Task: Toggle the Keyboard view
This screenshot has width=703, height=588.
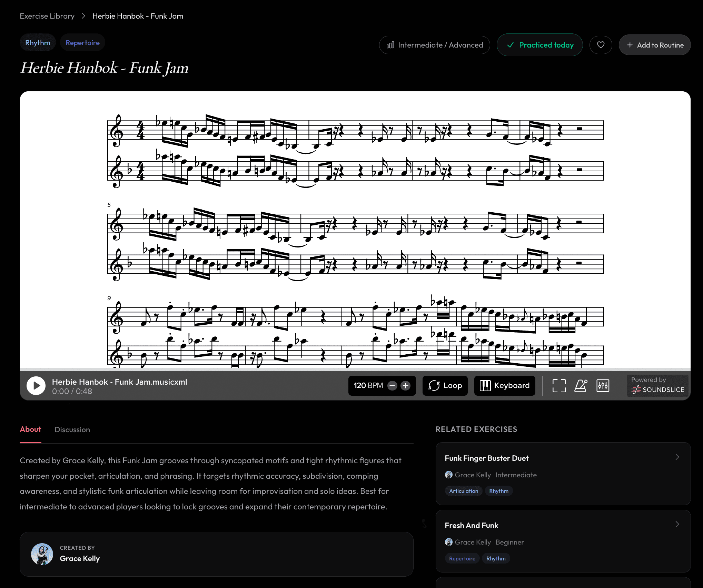Action: [505, 386]
